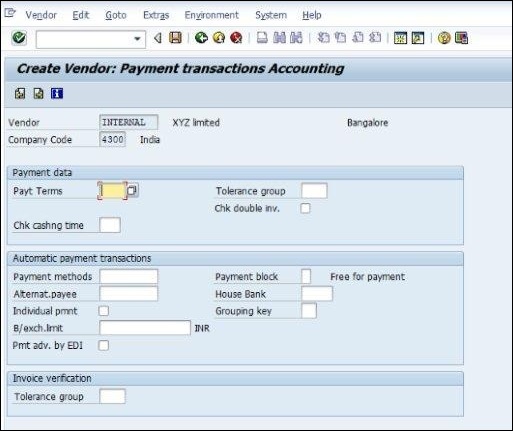This screenshot has width=513, height=431.
Task: Click the yellow Exit icon
Action: pos(219,38)
